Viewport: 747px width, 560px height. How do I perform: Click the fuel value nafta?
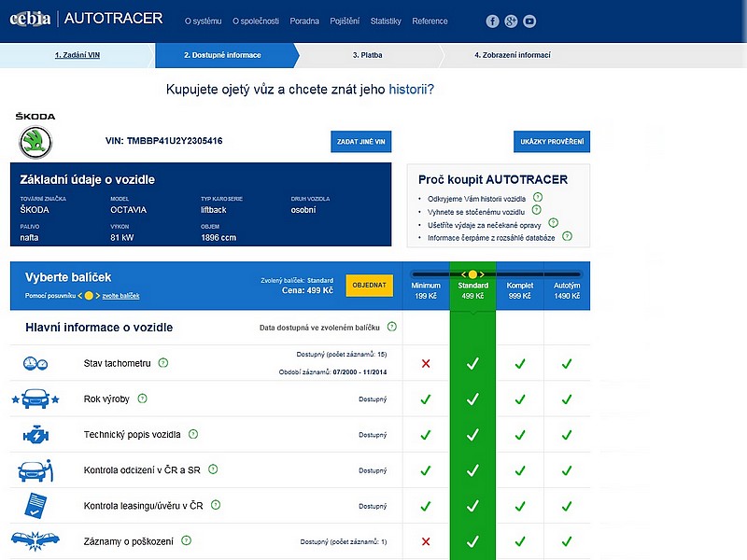tap(29, 238)
